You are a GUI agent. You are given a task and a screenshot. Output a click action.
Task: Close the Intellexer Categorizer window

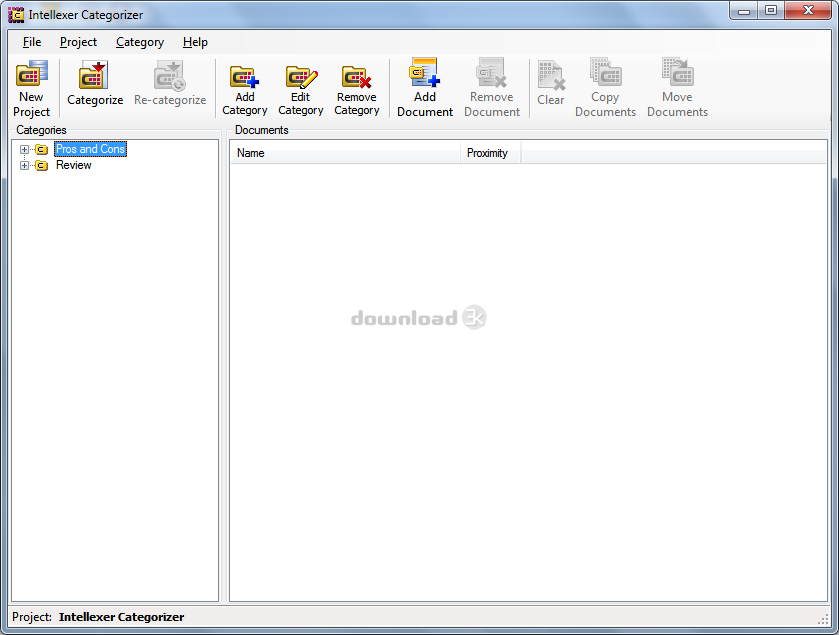[809, 11]
